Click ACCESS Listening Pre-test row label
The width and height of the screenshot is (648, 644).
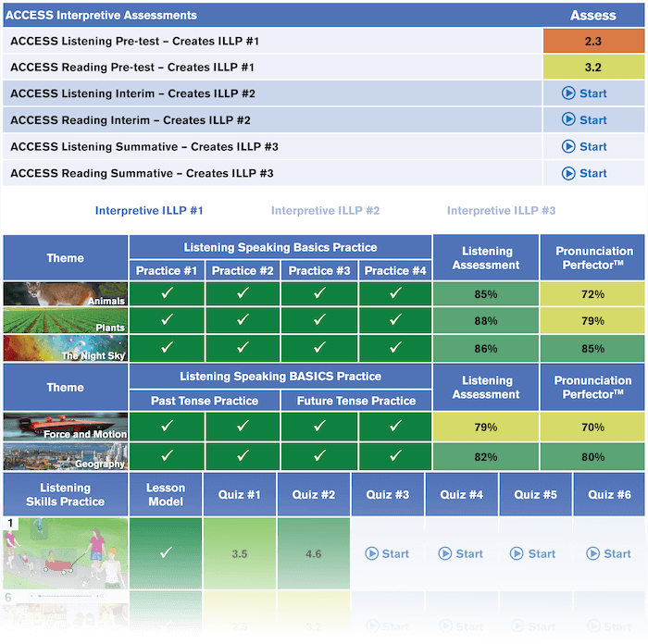point(135,41)
